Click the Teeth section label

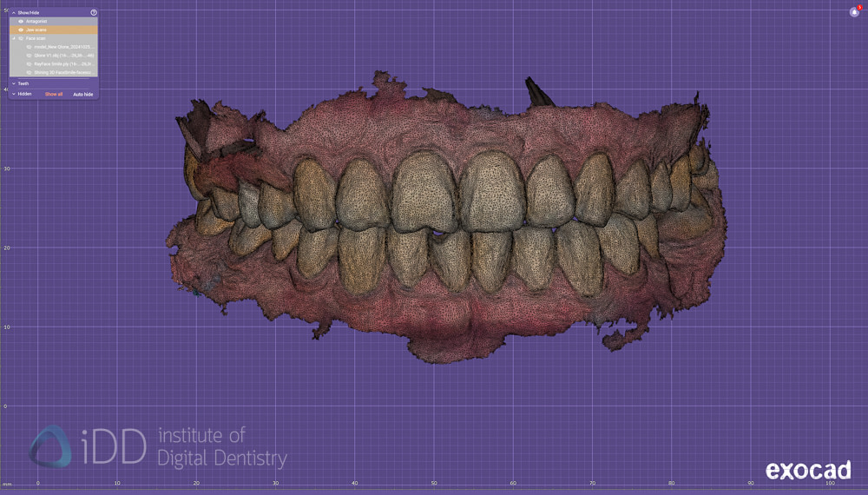tap(23, 83)
